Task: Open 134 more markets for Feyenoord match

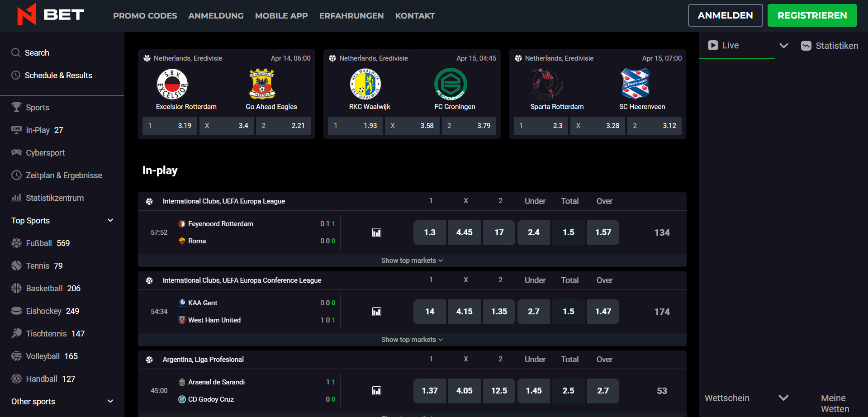Action: coord(662,232)
